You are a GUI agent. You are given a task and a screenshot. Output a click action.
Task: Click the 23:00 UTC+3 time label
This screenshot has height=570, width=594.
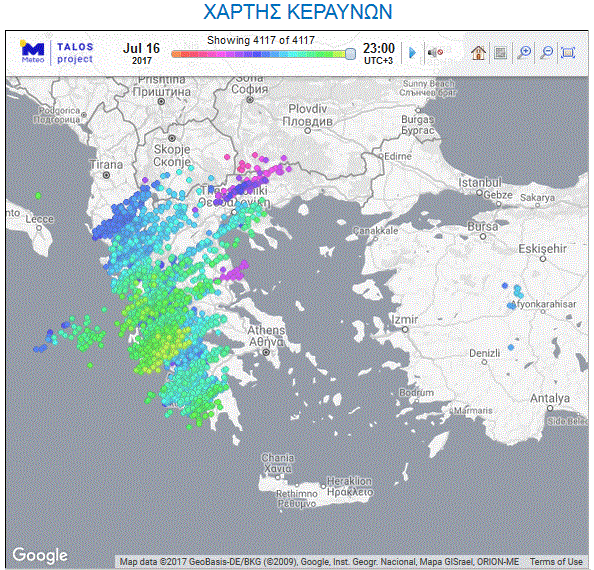[378, 53]
